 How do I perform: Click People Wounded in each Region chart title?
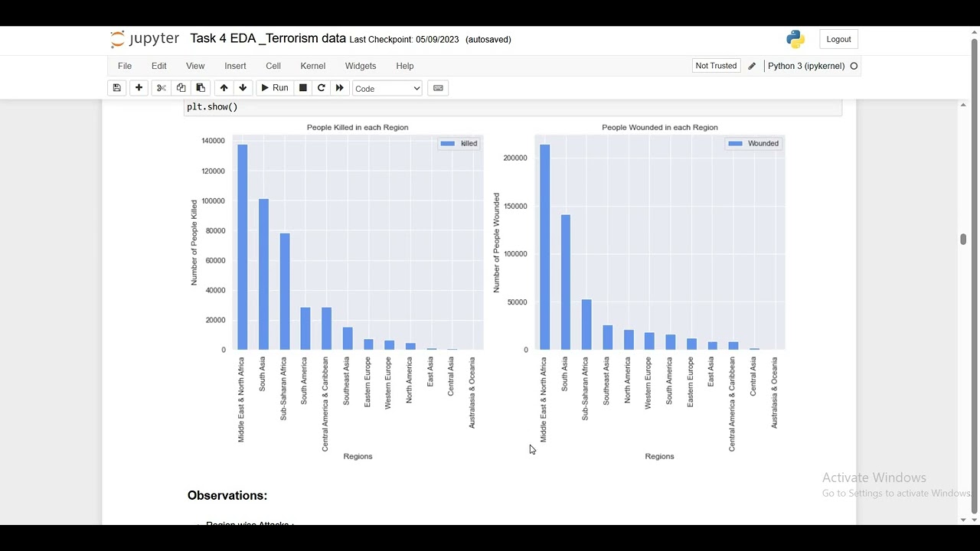660,127
